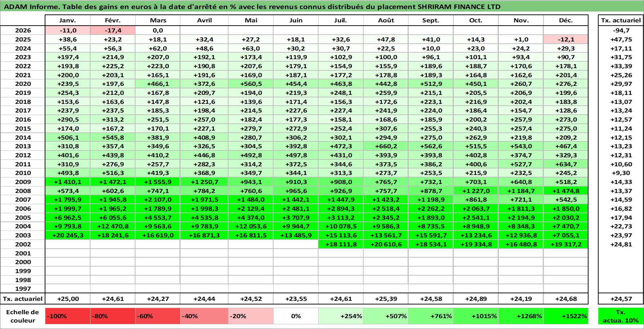The height and width of the screenshot is (329, 644).
Task: Select the Oct. column header
Action: click(476, 20)
